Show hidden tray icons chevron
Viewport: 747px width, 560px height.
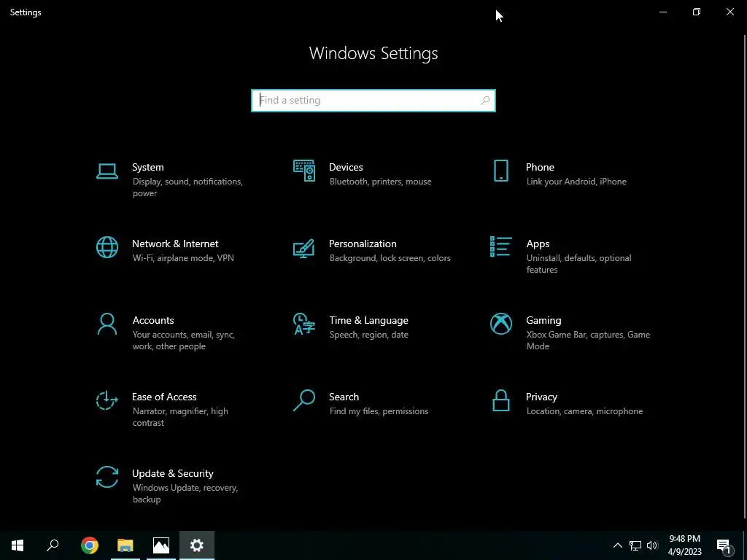(617, 545)
